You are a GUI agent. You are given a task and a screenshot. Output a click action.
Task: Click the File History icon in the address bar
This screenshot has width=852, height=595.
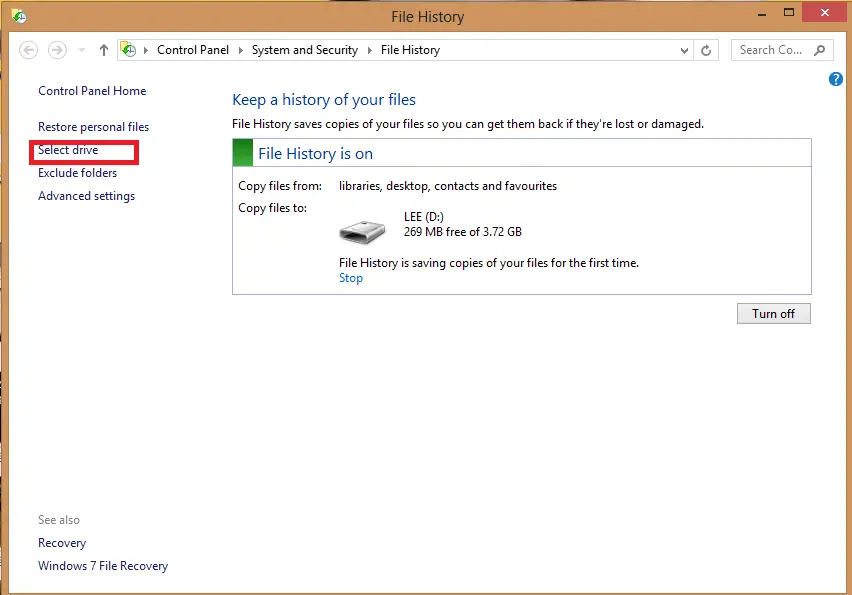point(128,49)
